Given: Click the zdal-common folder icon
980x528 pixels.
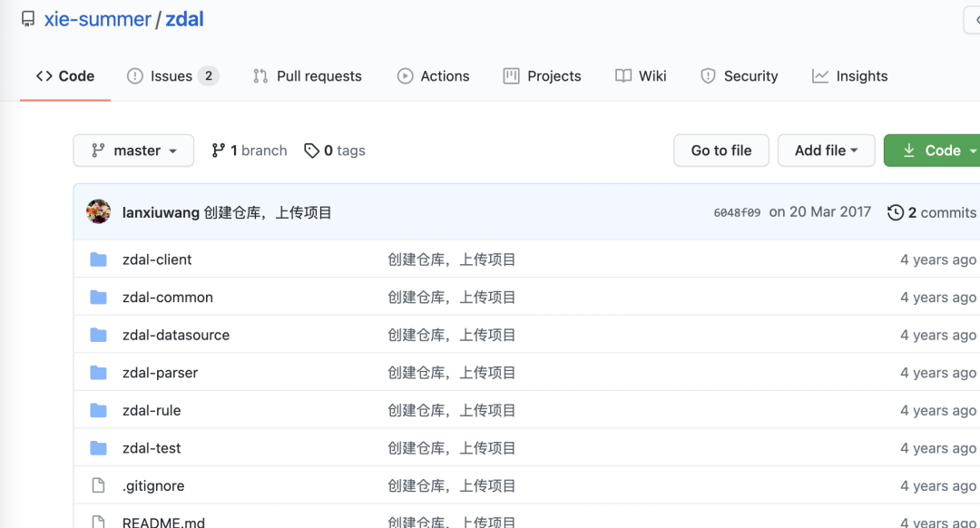Looking at the screenshot, I should (x=98, y=297).
